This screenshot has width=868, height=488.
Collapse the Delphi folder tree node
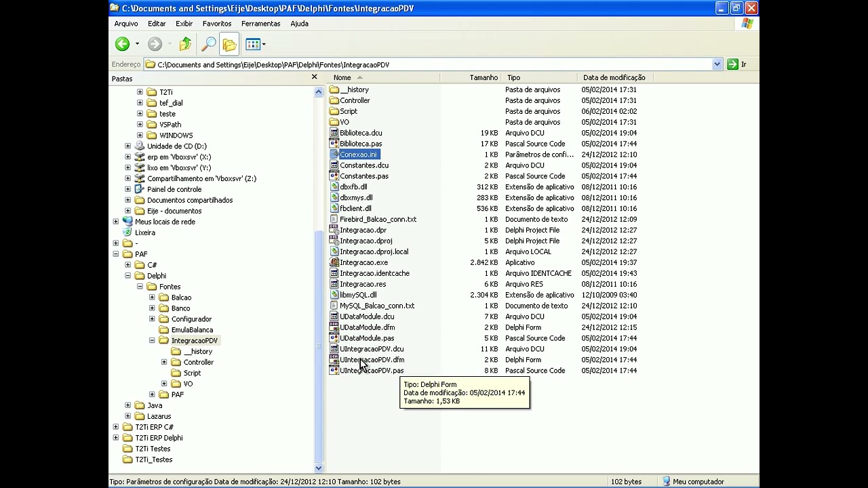pyautogui.click(x=127, y=276)
